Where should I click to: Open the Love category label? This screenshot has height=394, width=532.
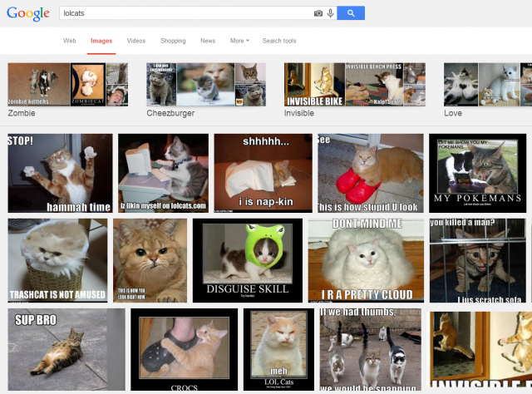tap(453, 113)
